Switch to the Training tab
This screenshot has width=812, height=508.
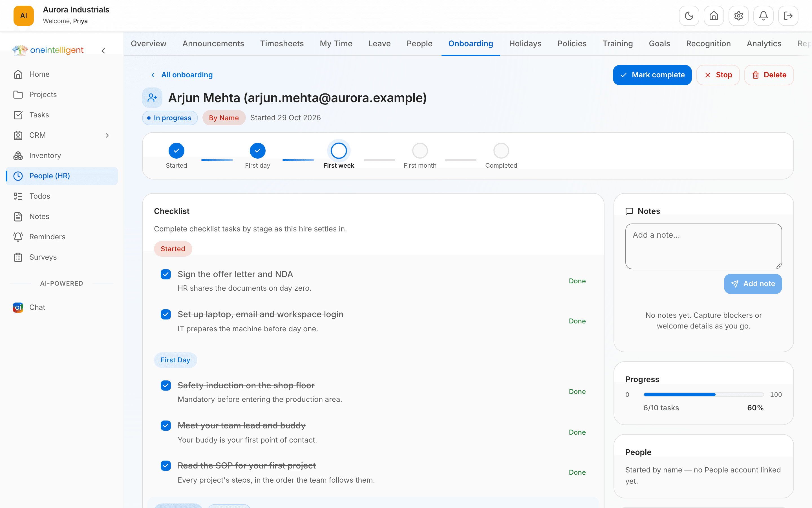point(618,44)
